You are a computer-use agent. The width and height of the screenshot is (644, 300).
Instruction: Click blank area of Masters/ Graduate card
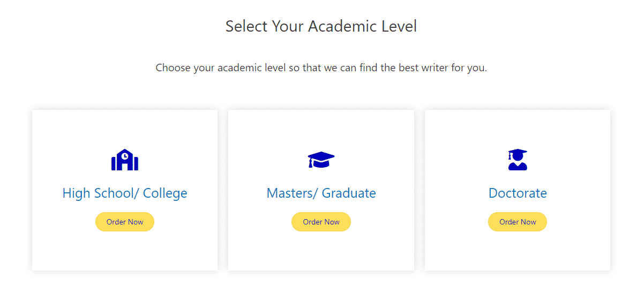tap(321, 251)
